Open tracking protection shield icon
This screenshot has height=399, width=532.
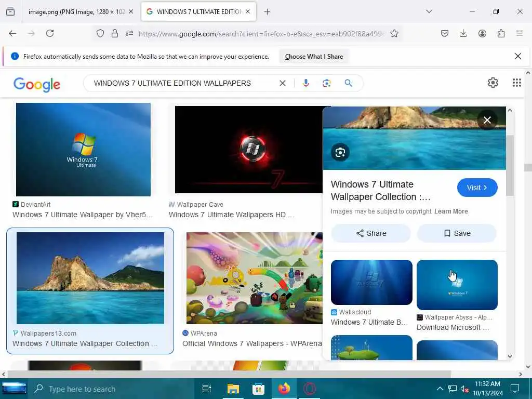pos(100,33)
